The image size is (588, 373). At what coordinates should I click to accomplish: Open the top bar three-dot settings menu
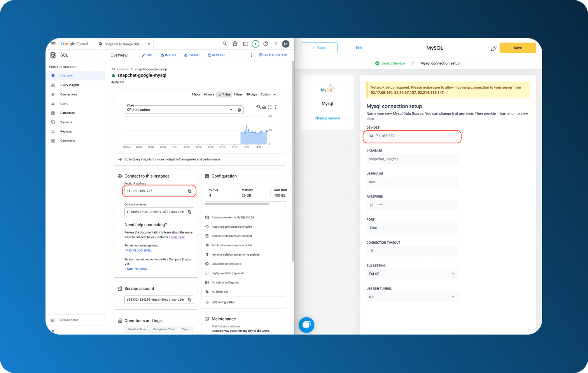pyautogui.click(x=276, y=44)
